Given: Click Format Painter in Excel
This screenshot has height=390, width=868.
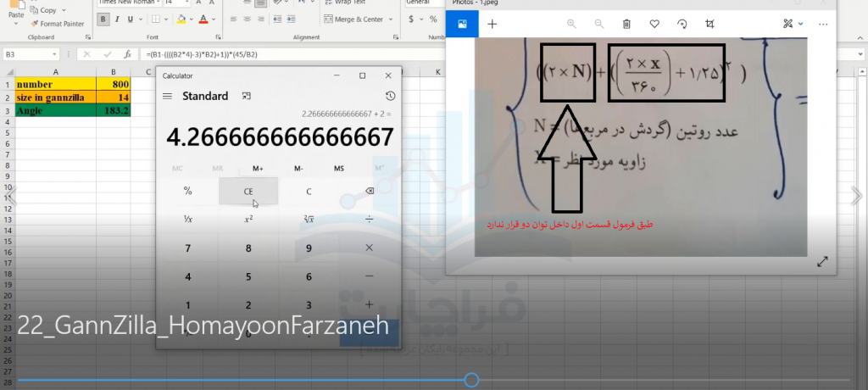Looking at the screenshot, I should coord(58,24).
